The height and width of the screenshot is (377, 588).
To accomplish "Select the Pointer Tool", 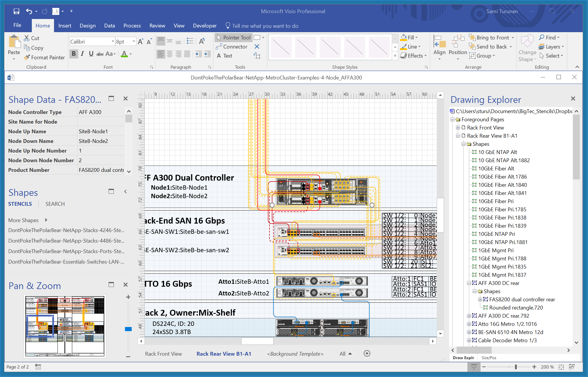I will 233,37.
